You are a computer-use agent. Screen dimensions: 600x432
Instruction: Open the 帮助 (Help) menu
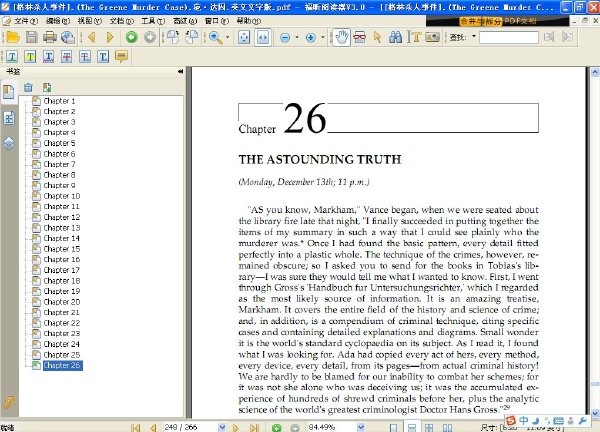(249, 21)
